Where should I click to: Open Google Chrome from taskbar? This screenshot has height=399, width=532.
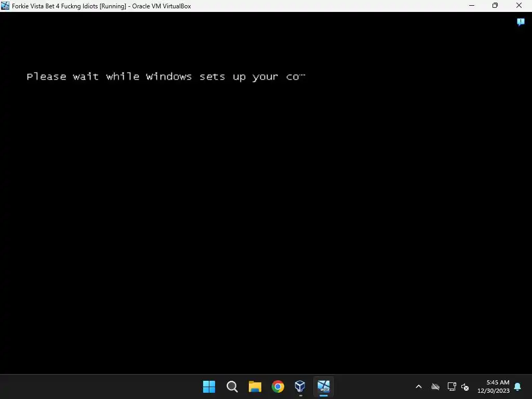point(278,387)
